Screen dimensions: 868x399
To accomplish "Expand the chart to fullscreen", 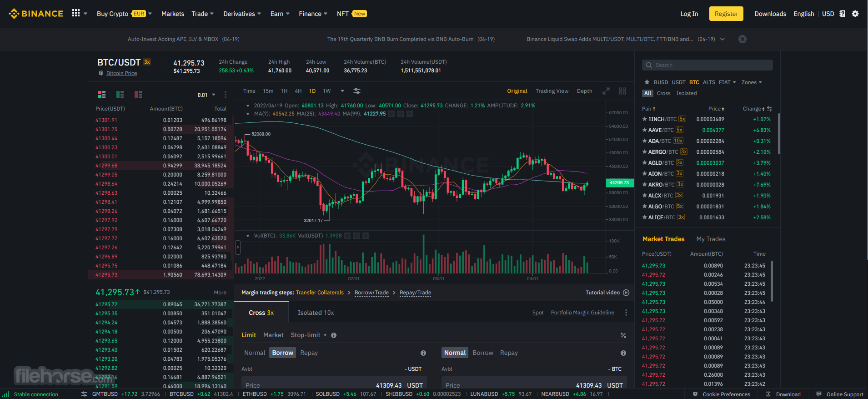I will point(606,91).
